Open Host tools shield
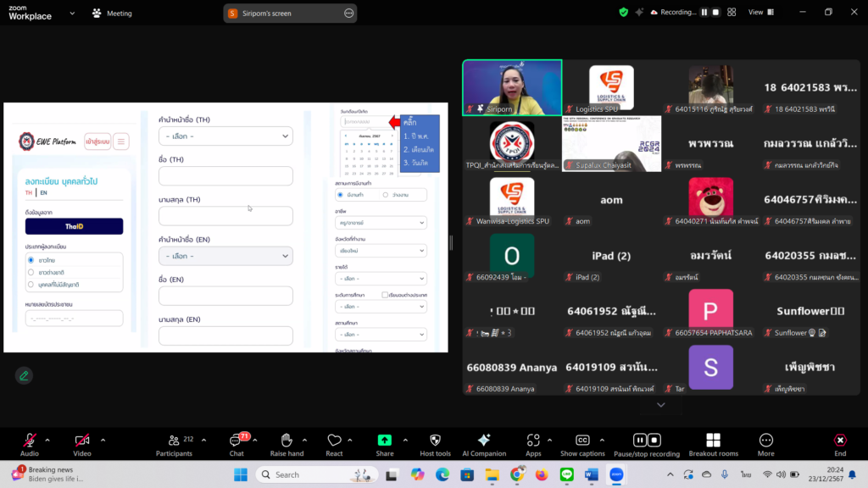 435,441
